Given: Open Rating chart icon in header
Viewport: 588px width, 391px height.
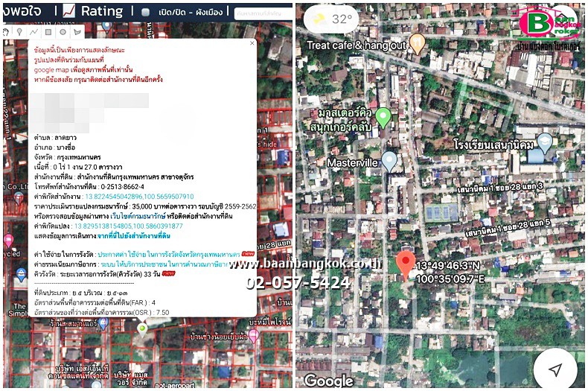Looking at the screenshot, I should tap(68, 11).
